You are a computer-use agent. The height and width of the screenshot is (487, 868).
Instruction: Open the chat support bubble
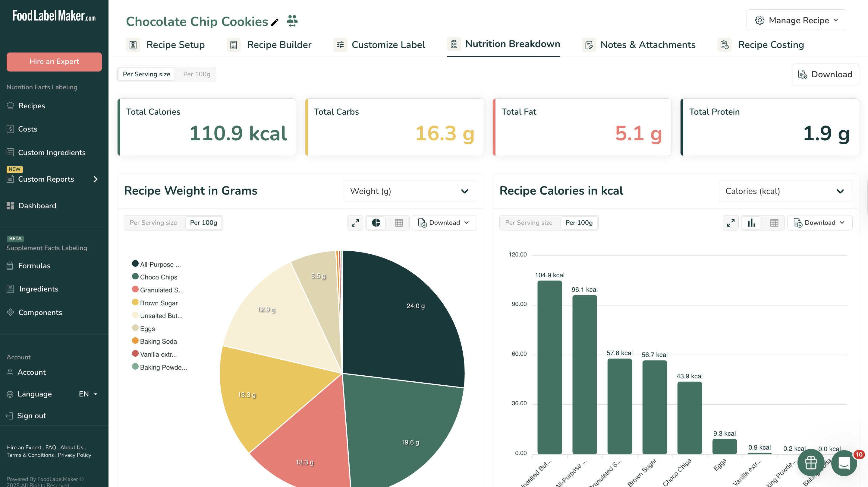(844, 463)
